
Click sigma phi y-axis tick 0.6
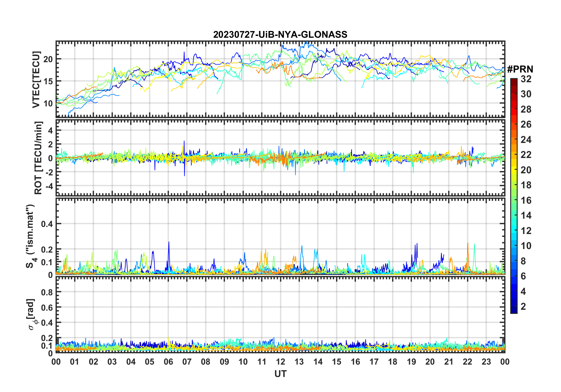tap(47, 307)
